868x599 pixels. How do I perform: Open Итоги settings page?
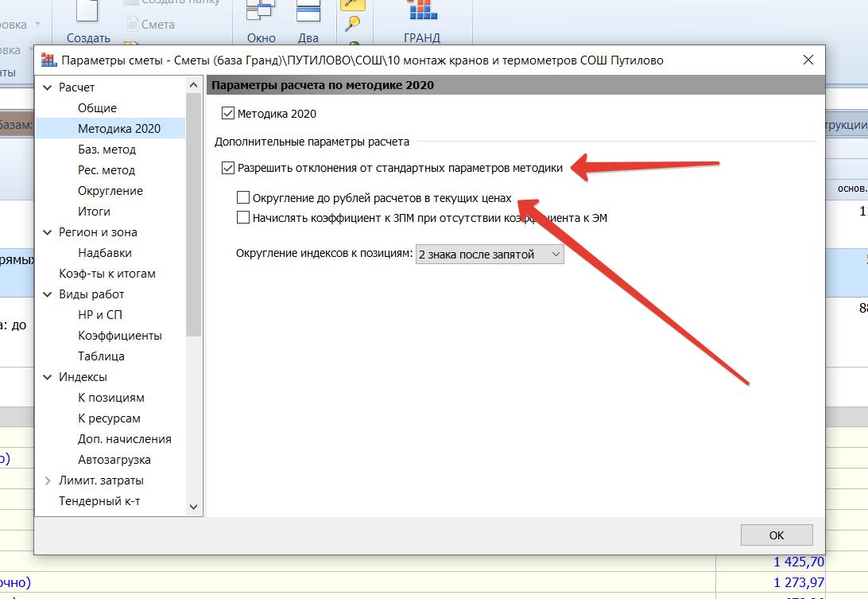pyautogui.click(x=94, y=212)
